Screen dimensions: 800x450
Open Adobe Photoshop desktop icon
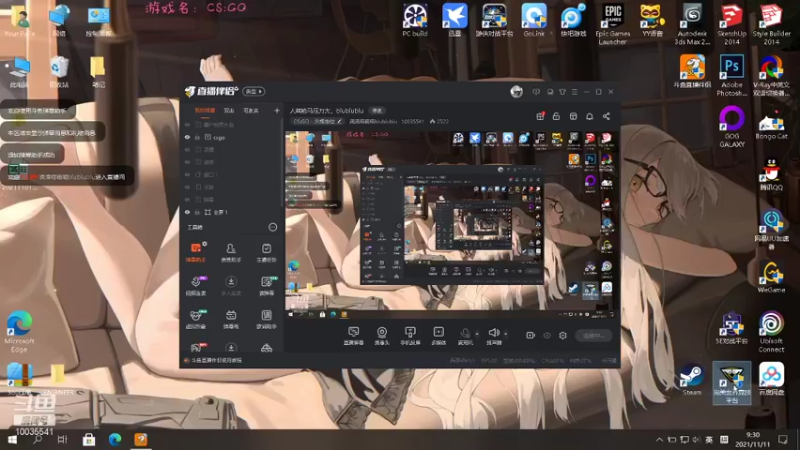coord(732,76)
